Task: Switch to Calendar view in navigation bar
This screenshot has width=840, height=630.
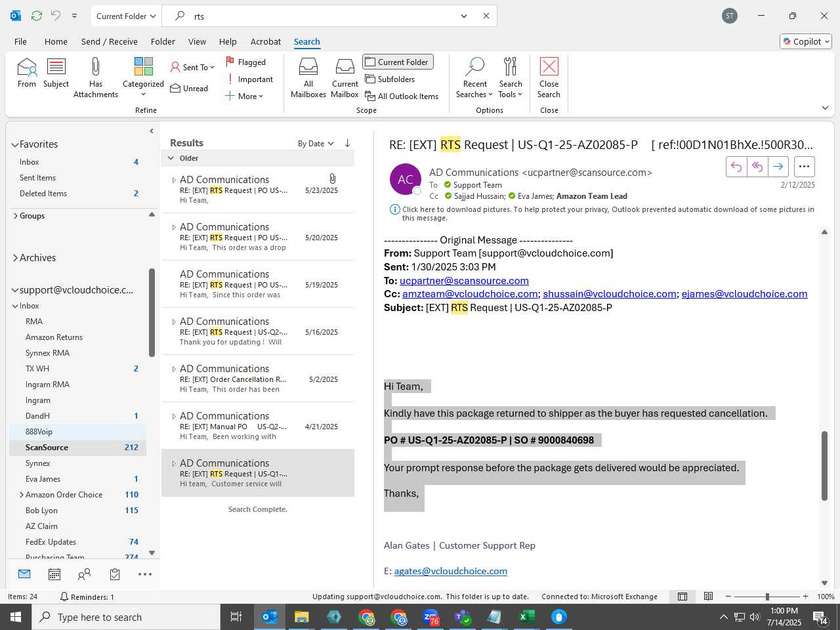Action: tap(54, 574)
